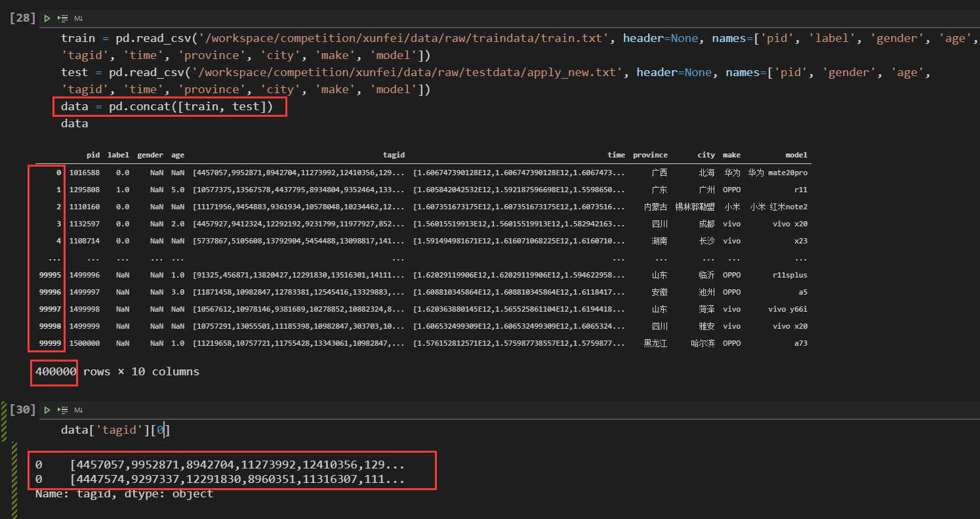980x519 pixels.
Task: Click pid value 1499999
Action: [84, 326]
